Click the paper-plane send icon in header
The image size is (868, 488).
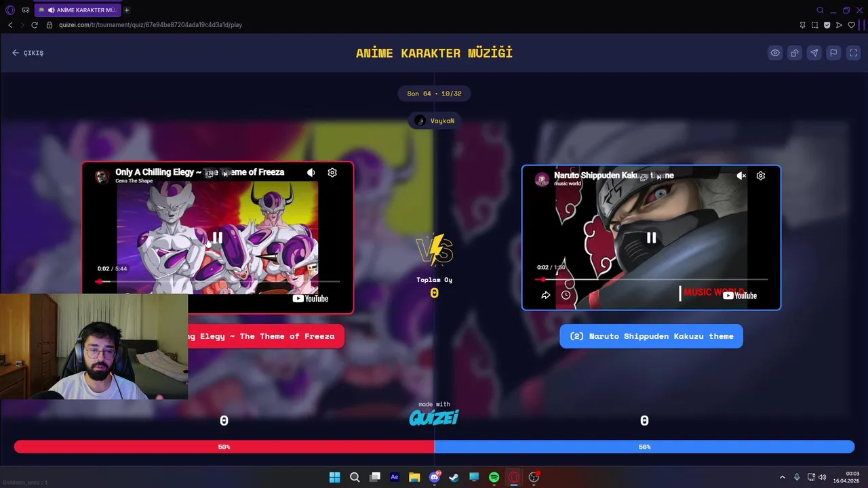click(814, 53)
